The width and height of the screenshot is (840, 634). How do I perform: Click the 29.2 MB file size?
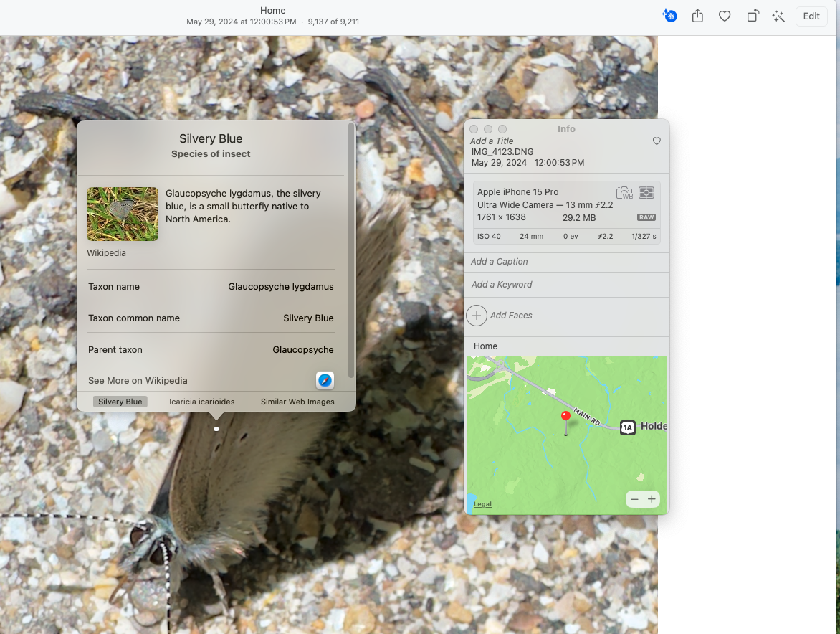(x=579, y=217)
